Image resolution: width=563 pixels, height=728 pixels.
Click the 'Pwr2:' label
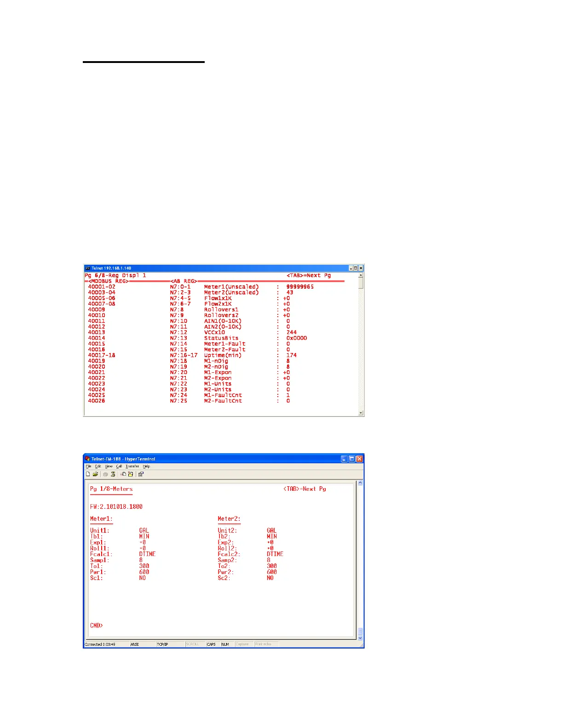coord(226,572)
